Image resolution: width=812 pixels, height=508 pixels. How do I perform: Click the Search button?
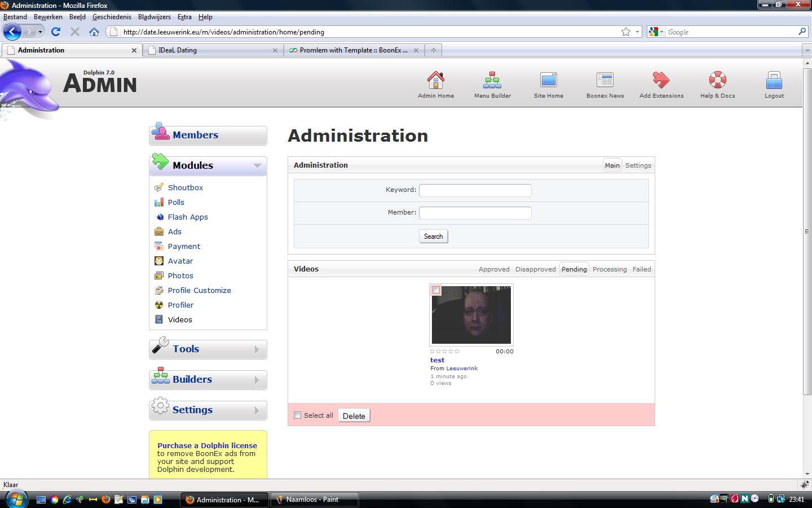[x=433, y=237]
